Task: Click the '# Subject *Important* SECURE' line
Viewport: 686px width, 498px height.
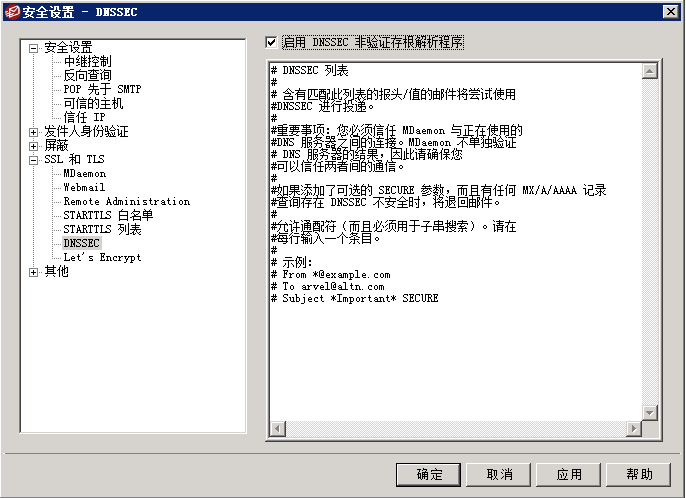Action: (354, 298)
